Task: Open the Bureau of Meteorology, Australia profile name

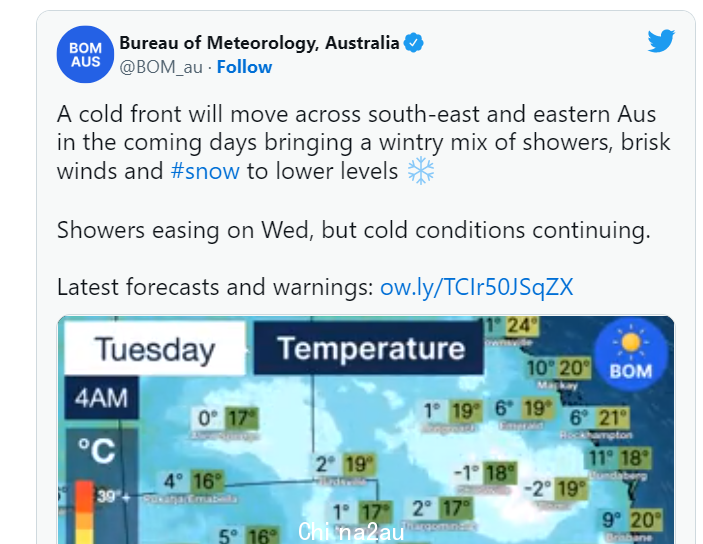Action: (x=259, y=43)
